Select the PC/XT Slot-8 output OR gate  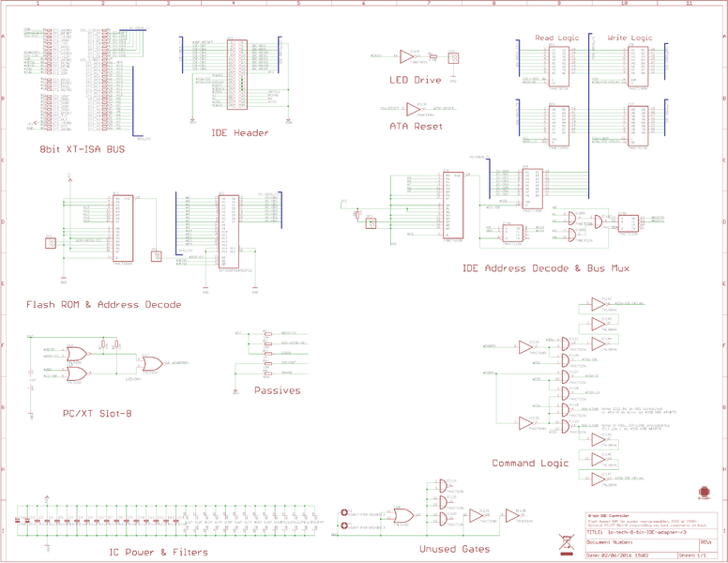(153, 363)
